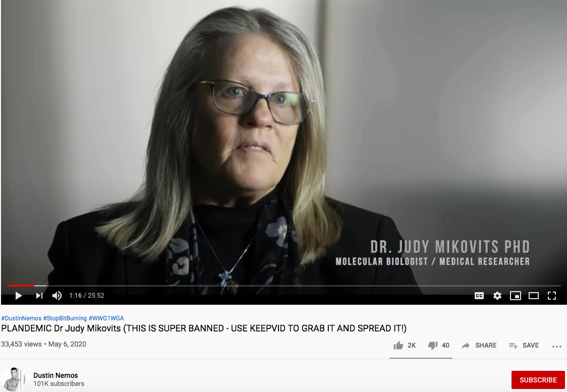Toggle closed captions
The image size is (567, 392).
pos(479,296)
